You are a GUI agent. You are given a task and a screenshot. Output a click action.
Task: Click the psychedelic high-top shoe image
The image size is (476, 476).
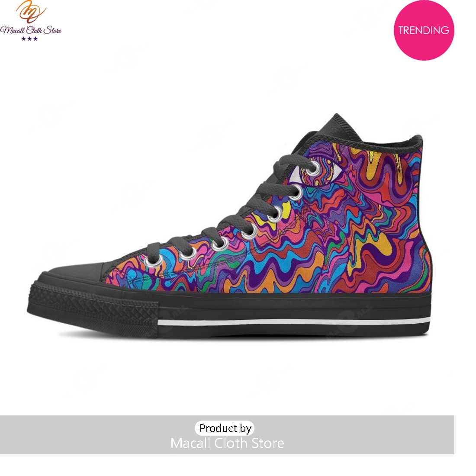click(x=230, y=226)
